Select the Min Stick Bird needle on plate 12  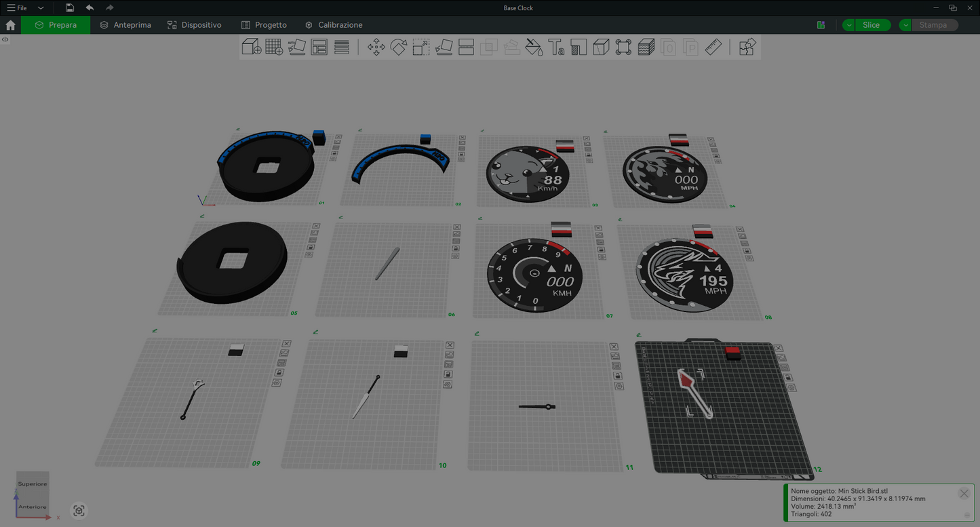pos(695,393)
